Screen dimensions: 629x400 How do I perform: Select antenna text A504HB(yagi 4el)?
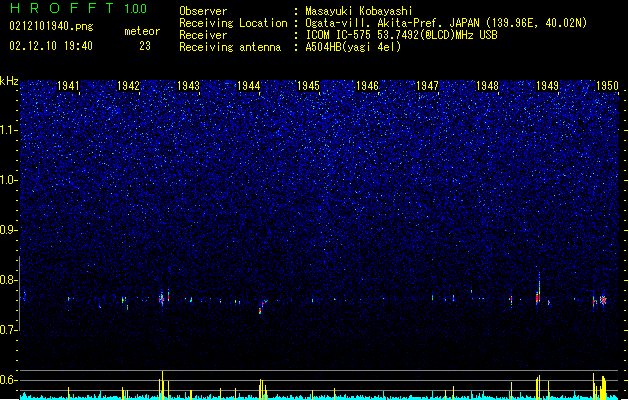[353, 47]
